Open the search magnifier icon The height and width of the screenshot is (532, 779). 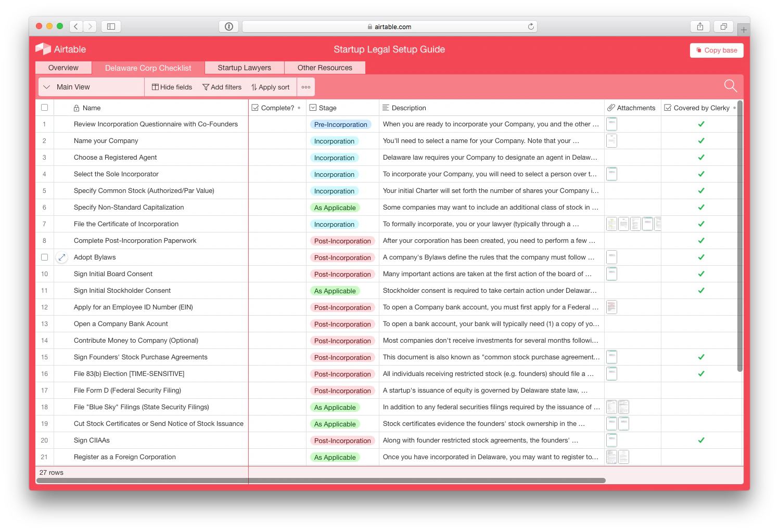tap(731, 86)
